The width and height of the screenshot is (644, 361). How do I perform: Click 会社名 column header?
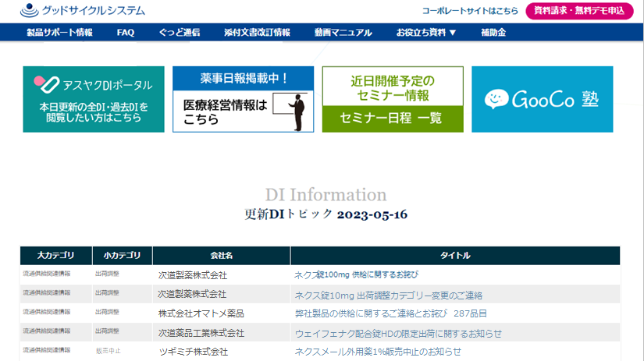coord(222,256)
